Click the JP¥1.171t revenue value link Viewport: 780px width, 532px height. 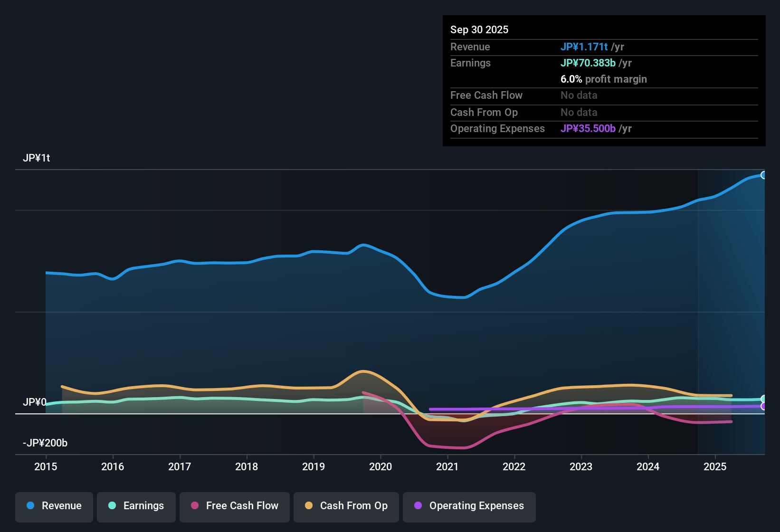click(585, 47)
